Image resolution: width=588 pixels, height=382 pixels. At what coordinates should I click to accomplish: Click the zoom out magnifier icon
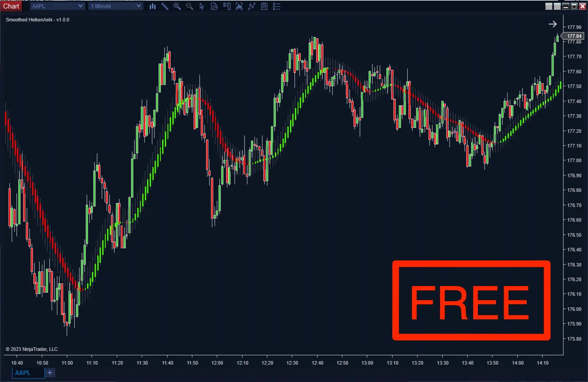[190, 6]
